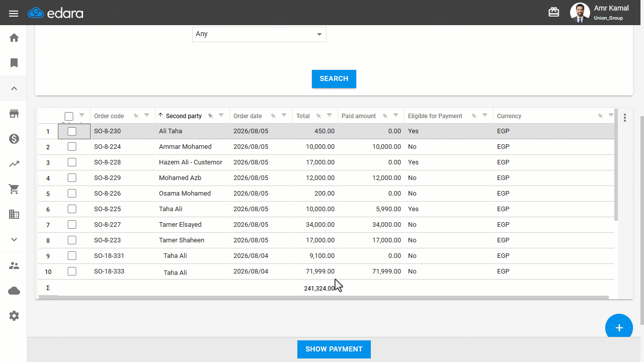
Task: Select the checkbox for SO-8-223
Action: click(72, 240)
